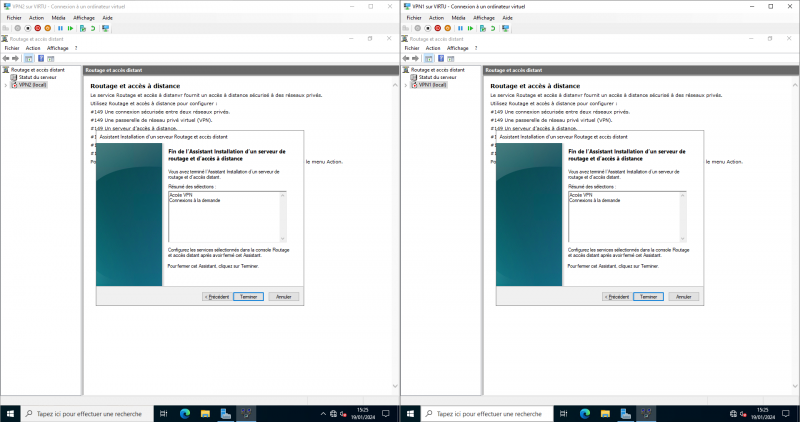Toggle action pane icon in VPN2 console toolbar
The height and width of the screenshot is (422, 800).
pos(51,59)
